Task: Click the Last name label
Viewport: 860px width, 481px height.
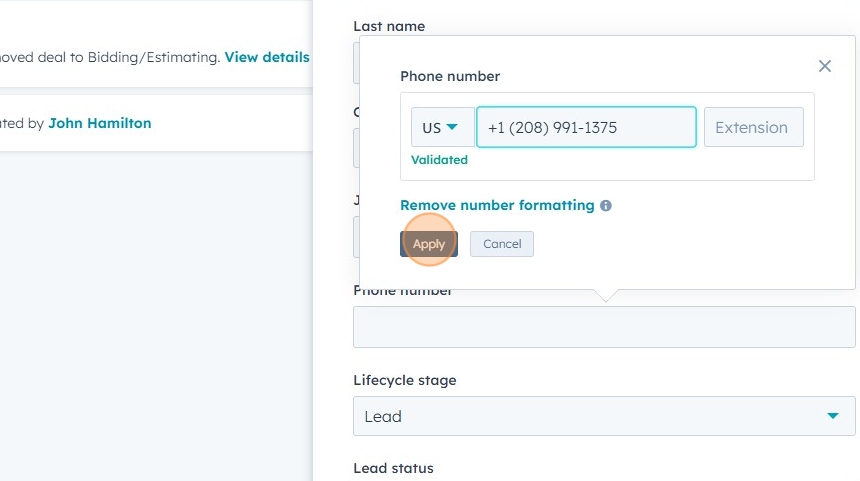Action: click(389, 26)
